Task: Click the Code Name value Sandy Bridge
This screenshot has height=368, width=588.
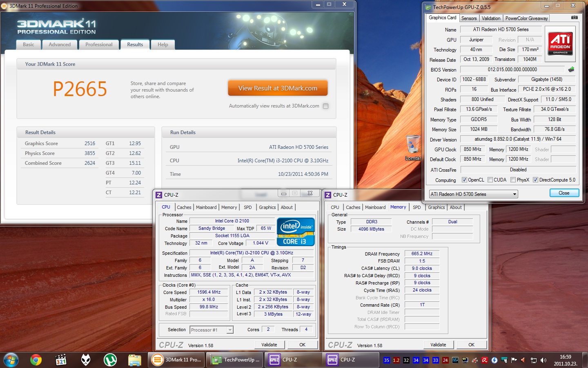Action: click(x=212, y=228)
